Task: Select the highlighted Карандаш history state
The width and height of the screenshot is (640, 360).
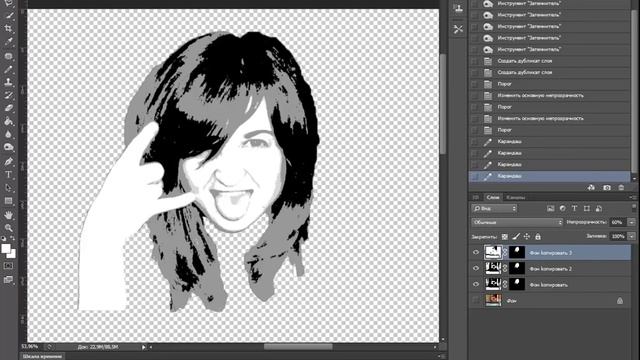Action: coord(549,176)
